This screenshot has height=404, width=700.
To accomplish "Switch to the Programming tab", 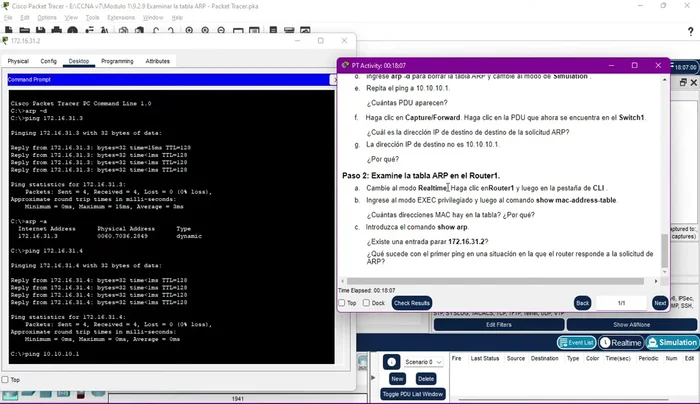I will click(x=117, y=61).
